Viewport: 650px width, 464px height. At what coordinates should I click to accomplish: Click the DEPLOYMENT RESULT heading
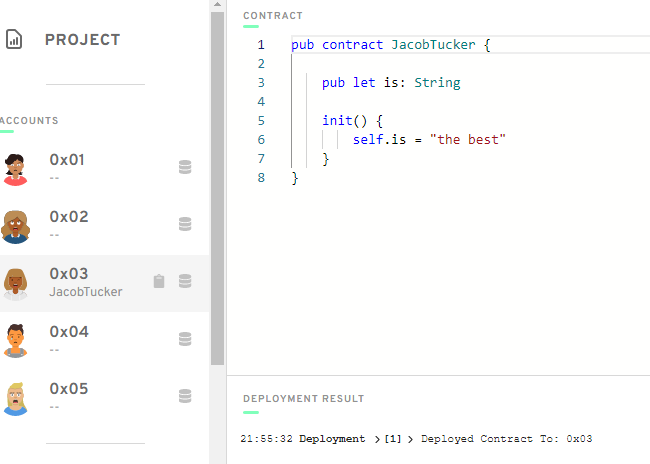click(x=303, y=398)
